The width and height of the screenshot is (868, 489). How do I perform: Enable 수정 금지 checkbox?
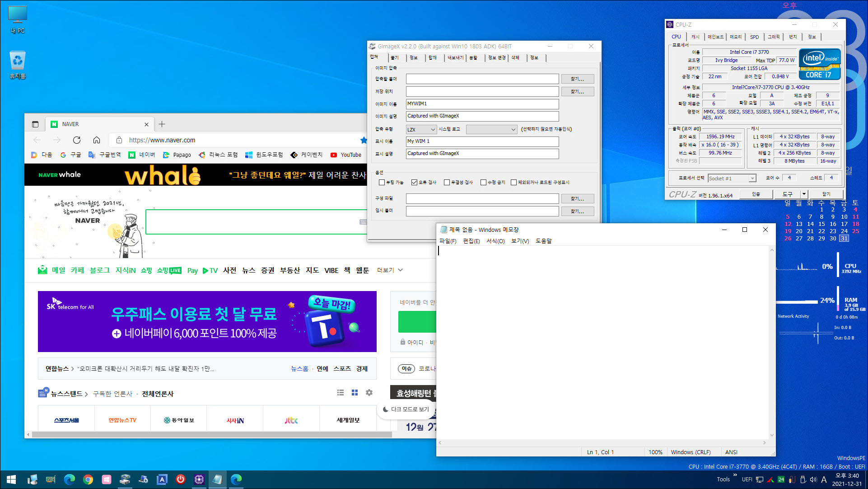pos(483,183)
